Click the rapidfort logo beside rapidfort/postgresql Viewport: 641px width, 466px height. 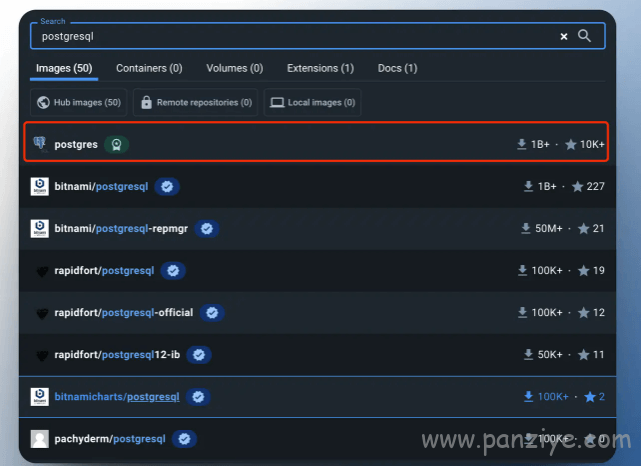tap(42, 271)
